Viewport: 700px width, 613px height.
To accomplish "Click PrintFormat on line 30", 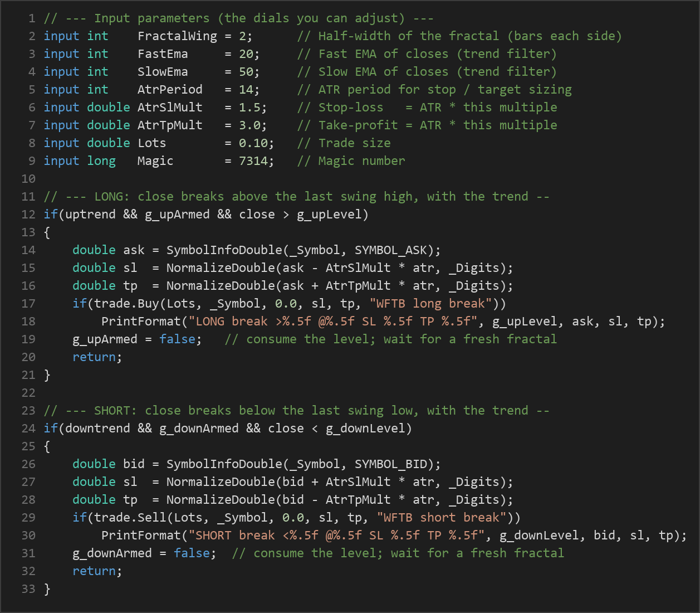I will coord(141,536).
